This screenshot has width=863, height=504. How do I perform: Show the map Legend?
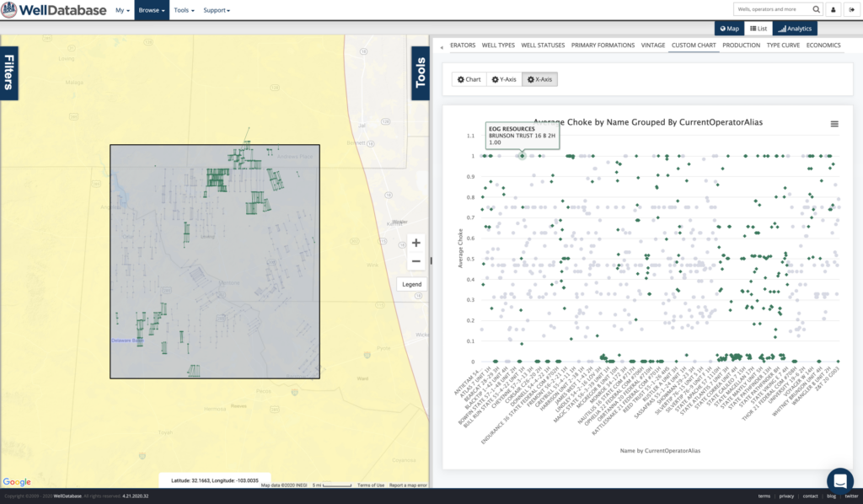click(x=411, y=285)
